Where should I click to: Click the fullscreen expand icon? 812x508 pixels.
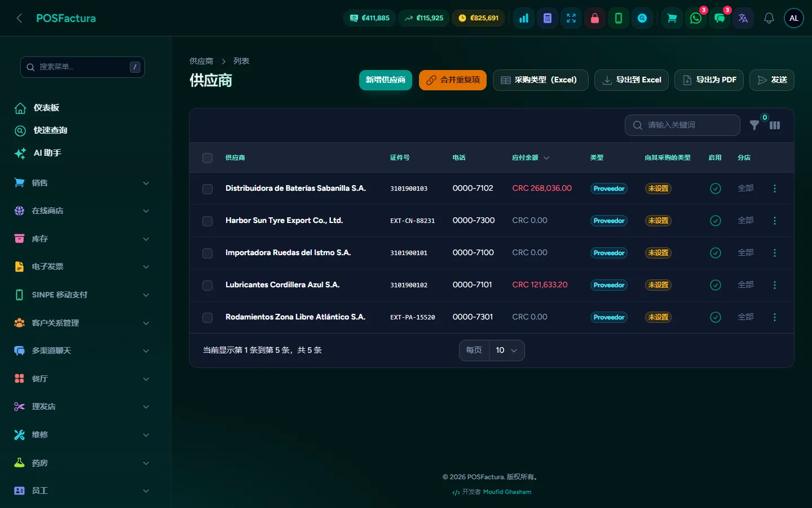[571, 18]
